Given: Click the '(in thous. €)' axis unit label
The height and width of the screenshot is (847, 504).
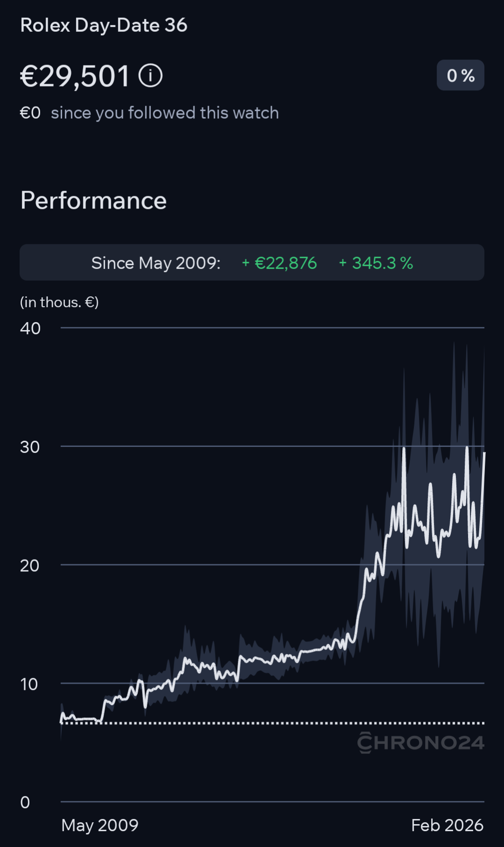Looking at the screenshot, I should (59, 302).
